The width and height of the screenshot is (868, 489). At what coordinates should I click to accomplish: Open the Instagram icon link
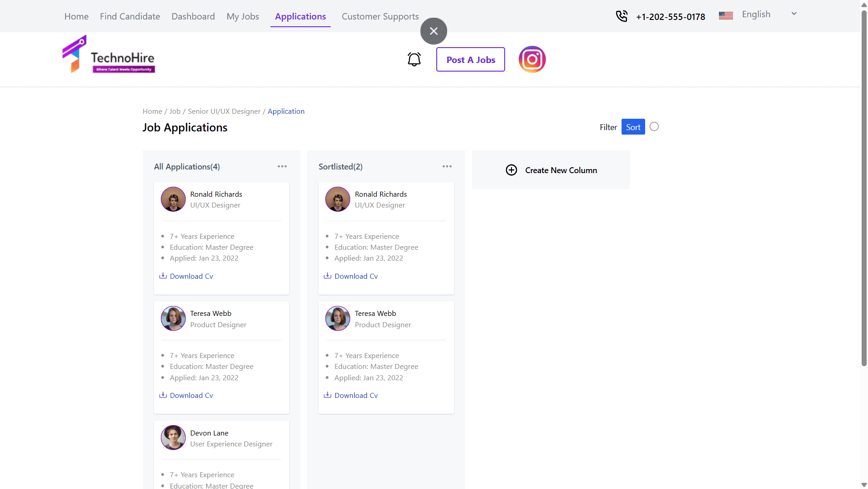pyautogui.click(x=532, y=59)
